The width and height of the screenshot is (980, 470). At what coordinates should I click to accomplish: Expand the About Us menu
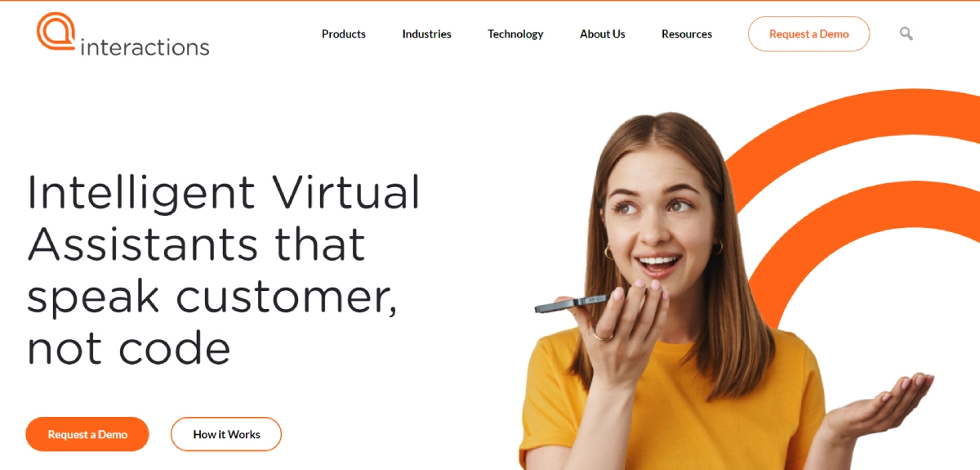coord(603,34)
